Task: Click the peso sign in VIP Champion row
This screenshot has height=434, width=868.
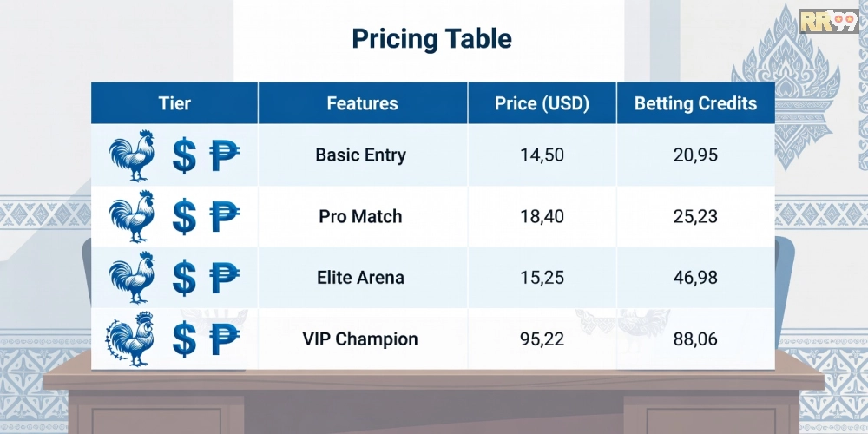Action: point(225,339)
